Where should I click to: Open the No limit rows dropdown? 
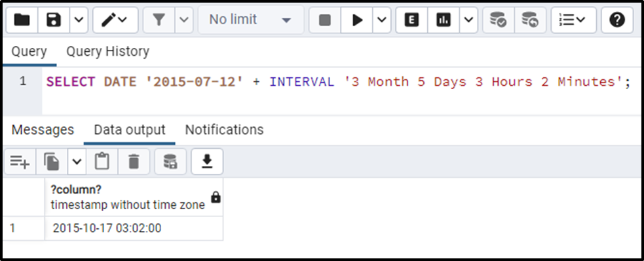coord(250,20)
